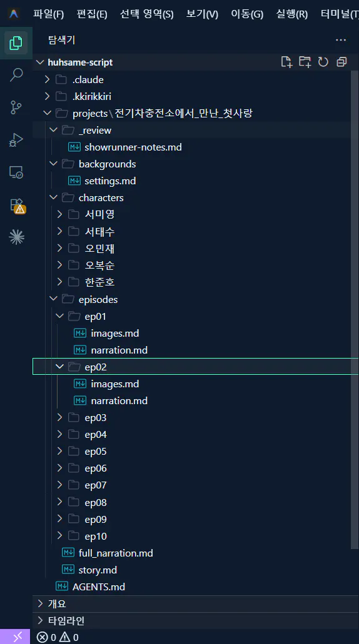
Task: Open the Claude starburst icon
Action: (16, 237)
